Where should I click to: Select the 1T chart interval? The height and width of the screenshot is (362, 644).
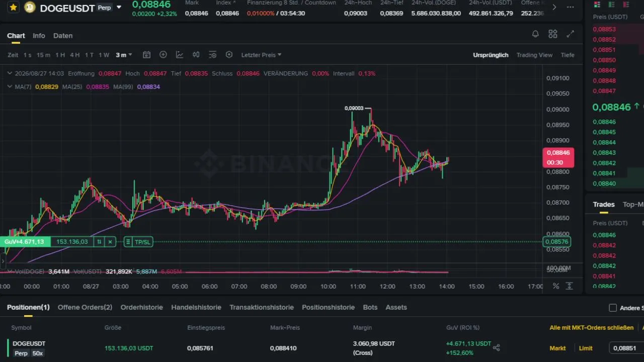tap(89, 55)
